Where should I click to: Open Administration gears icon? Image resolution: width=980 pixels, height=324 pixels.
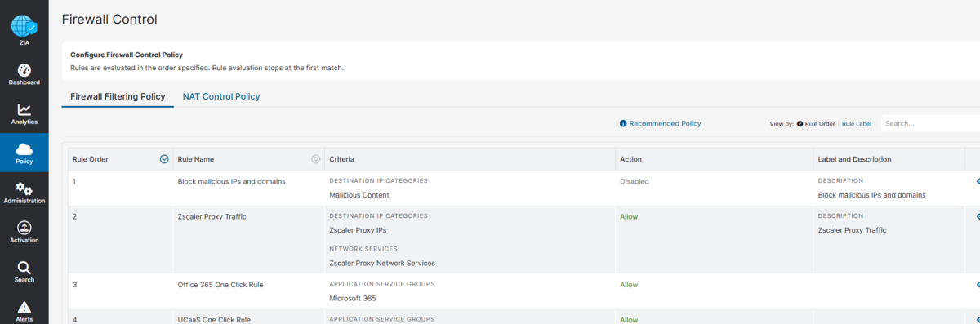click(x=24, y=189)
